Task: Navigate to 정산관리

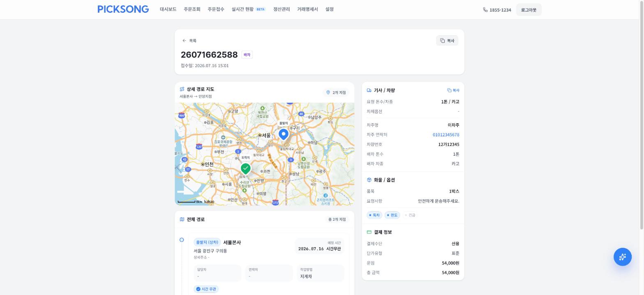Action: 281,9
